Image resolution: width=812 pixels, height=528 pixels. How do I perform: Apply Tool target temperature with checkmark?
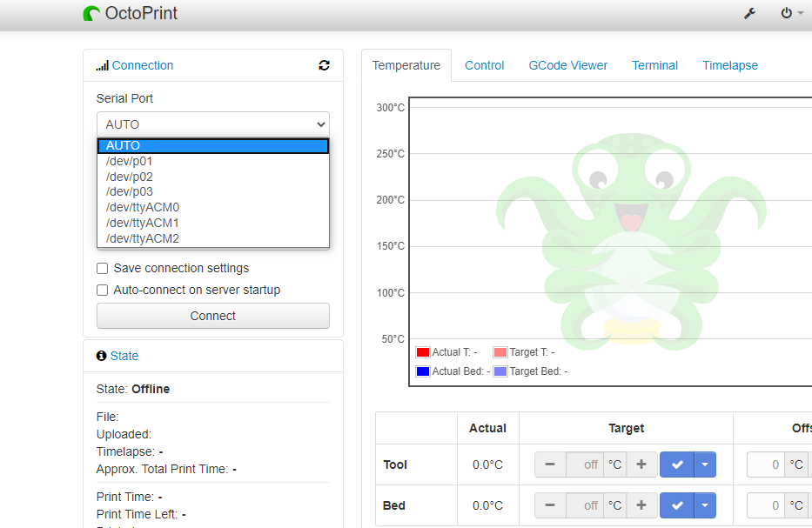[x=677, y=465]
